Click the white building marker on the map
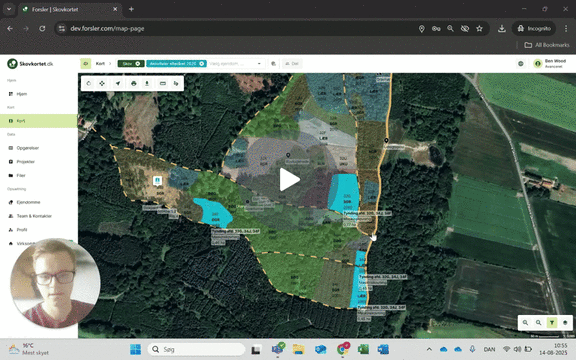Screen dimensions: 576x360 pos(158,180)
